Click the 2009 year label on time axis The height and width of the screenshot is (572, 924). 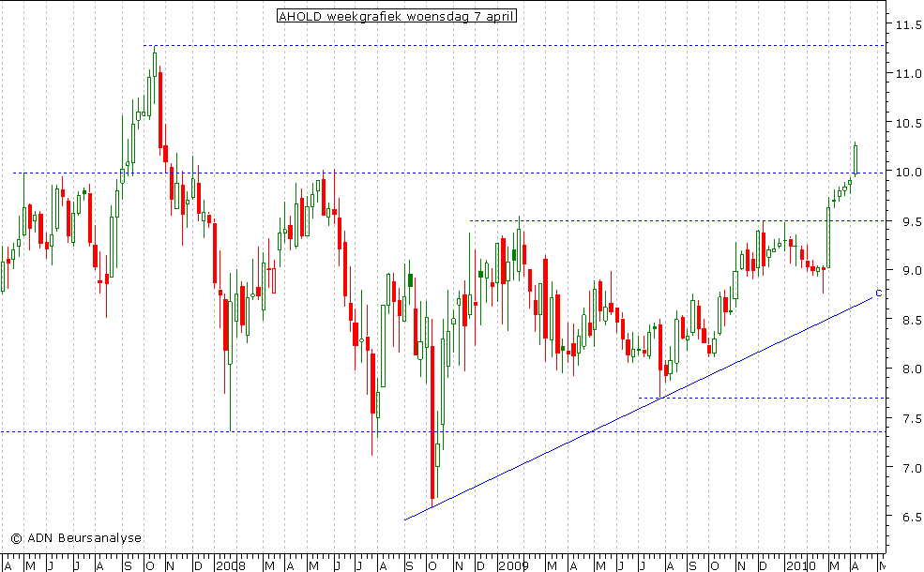pyautogui.click(x=513, y=565)
